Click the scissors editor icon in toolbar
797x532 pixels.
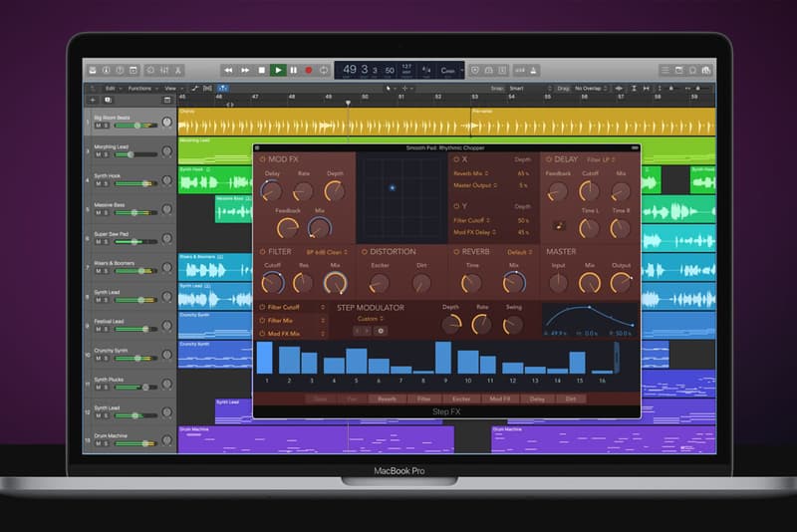coord(177,70)
